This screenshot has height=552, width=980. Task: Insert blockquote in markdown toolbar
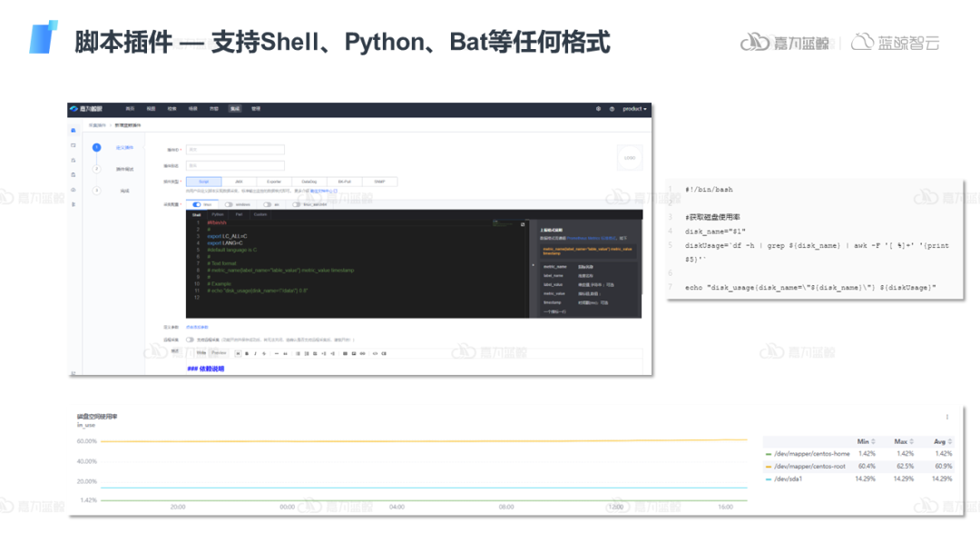[x=286, y=353]
